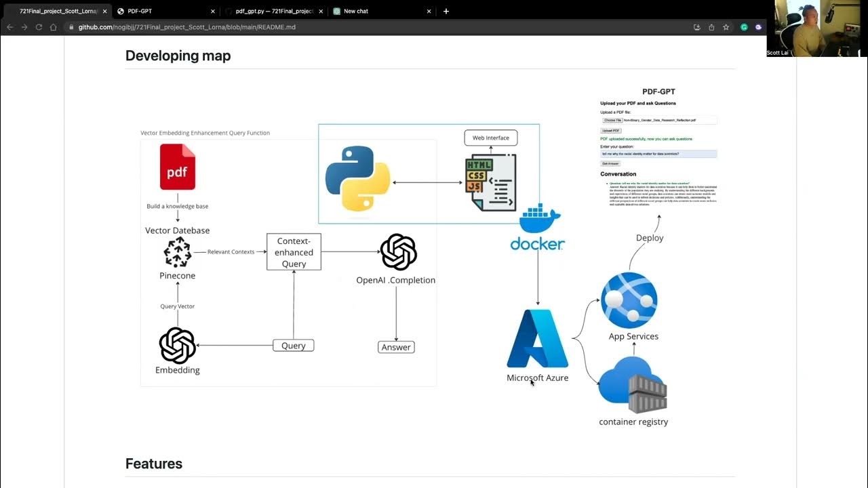Close the New chat tab
This screenshot has width=868, height=488.
(429, 12)
